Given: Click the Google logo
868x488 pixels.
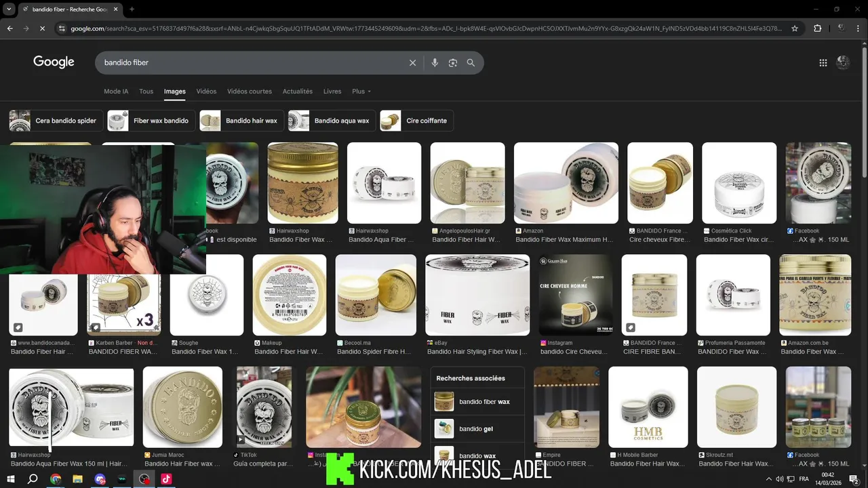Looking at the screenshot, I should coord(54,62).
